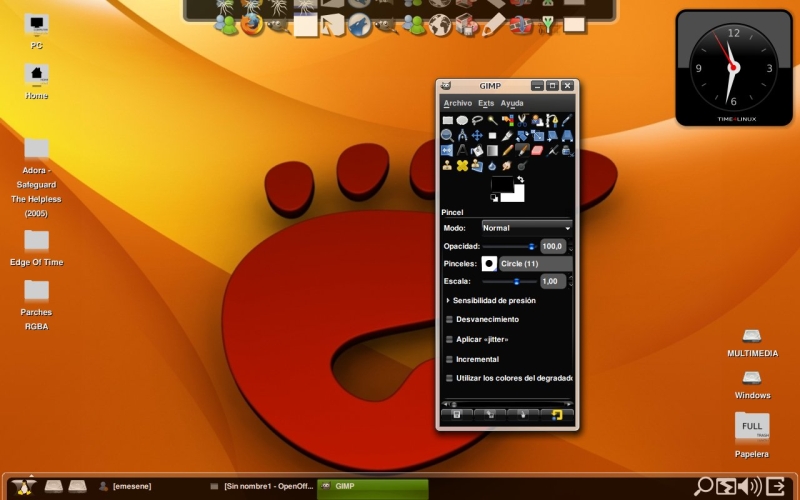The image size is (800, 500).
Task: Choose the Airbrush tool
Action: (x=552, y=151)
